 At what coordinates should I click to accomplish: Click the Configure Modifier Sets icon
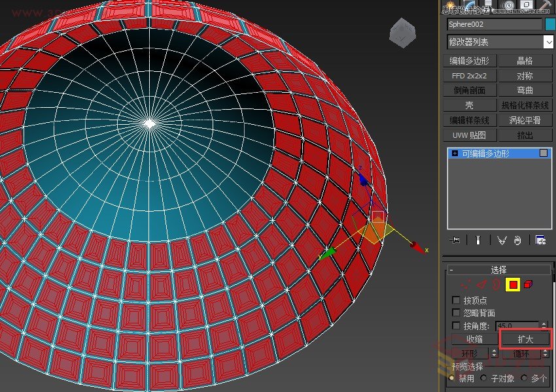541,240
